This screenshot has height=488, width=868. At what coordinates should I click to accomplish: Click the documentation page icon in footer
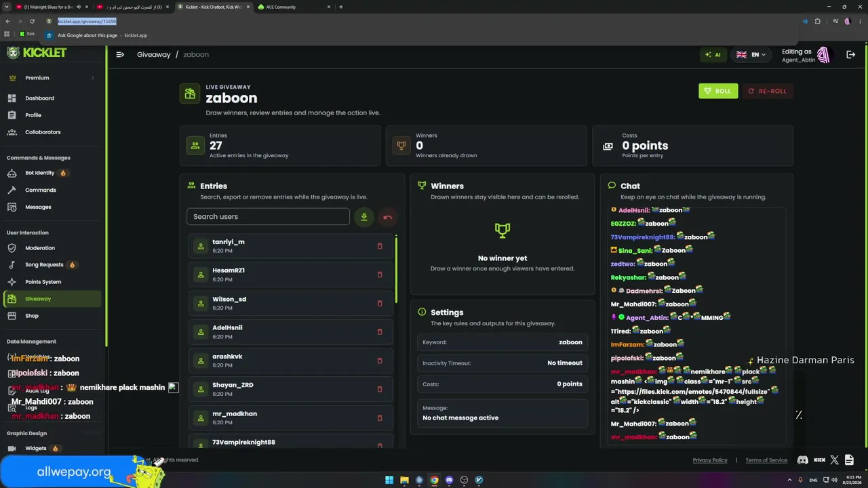click(x=849, y=460)
